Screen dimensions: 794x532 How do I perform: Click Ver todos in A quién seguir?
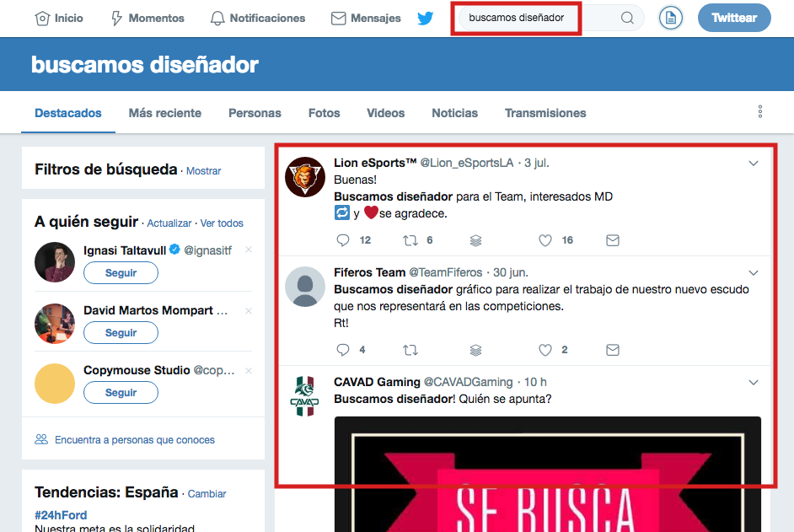pos(222,223)
